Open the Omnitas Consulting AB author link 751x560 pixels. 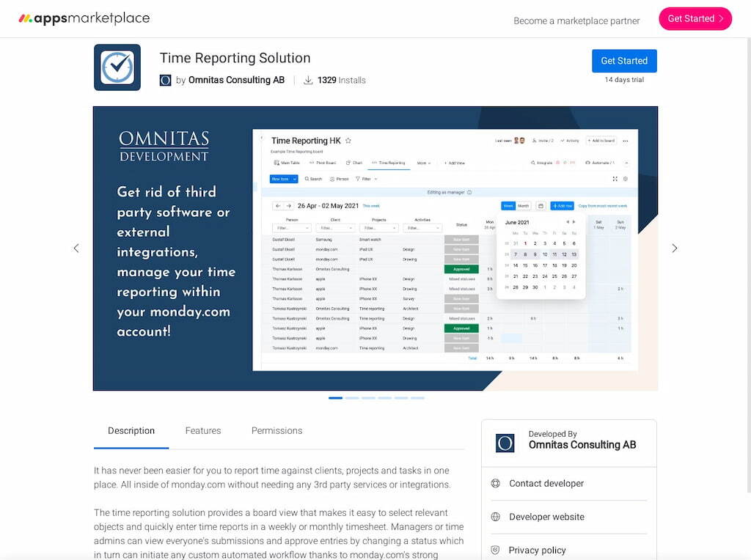[x=236, y=81]
